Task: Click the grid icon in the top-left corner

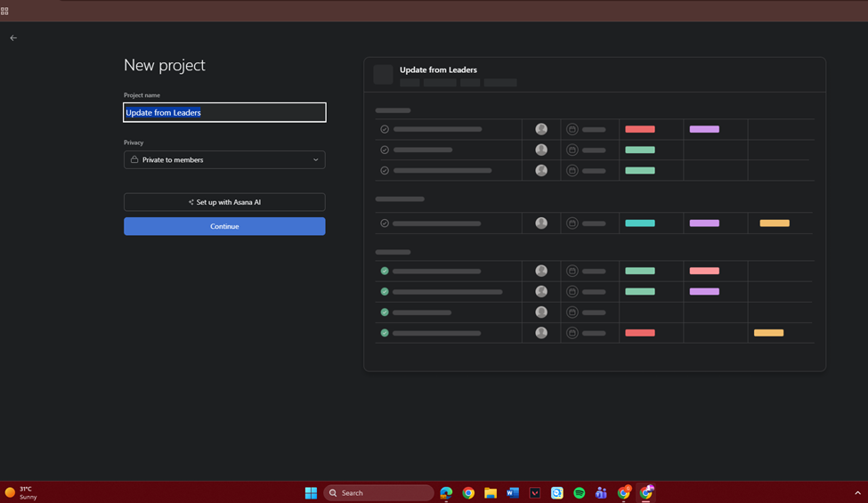Action: [4, 11]
